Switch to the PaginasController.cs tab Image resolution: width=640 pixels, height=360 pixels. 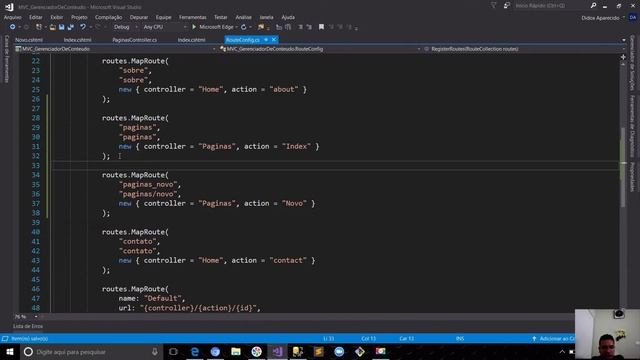pos(135,40)
